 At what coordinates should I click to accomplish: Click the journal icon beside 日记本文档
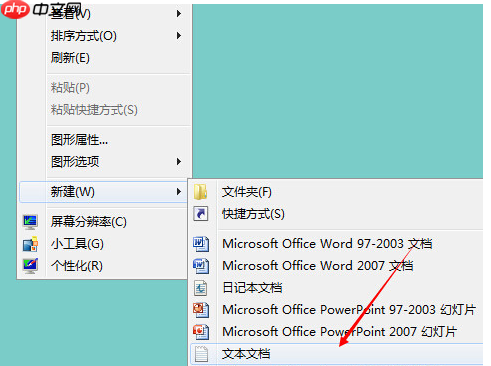point(201,288)
